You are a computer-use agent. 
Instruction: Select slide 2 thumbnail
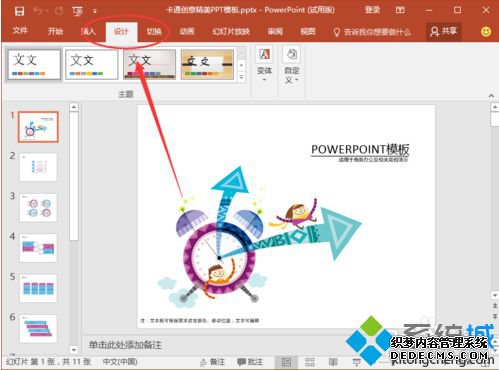38,167
